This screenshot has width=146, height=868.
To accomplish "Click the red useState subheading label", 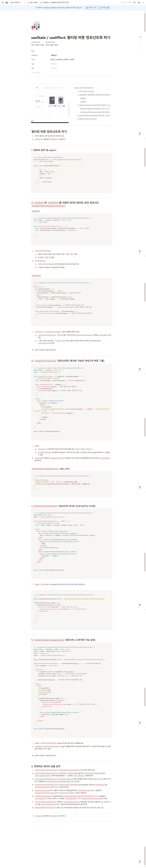I will [x=36, y=211].
